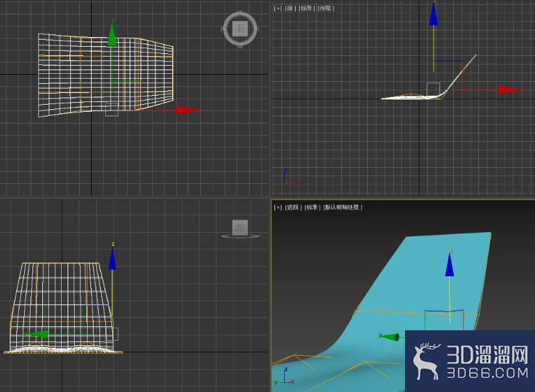Open the [标准] menu in front viewport

point(306,8)
